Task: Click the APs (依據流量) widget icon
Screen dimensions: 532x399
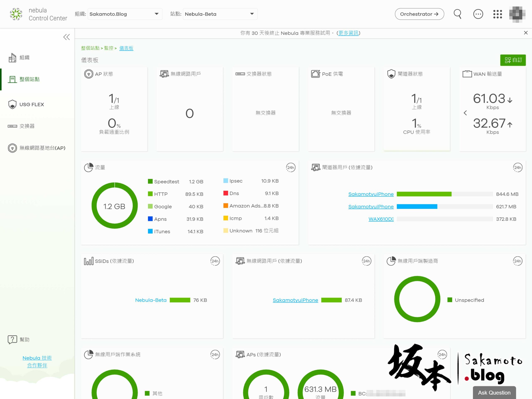Action: click(x=240, y=354)
